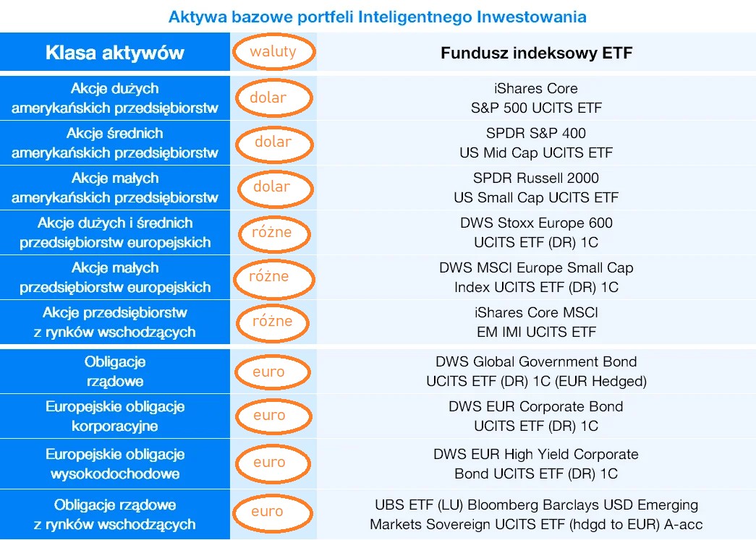The height and width of the screenshot is (540, 756).
Task: Select "Akcje przedsiębiorstw z rynków wschodzących" cell
Action: point(115,322)
